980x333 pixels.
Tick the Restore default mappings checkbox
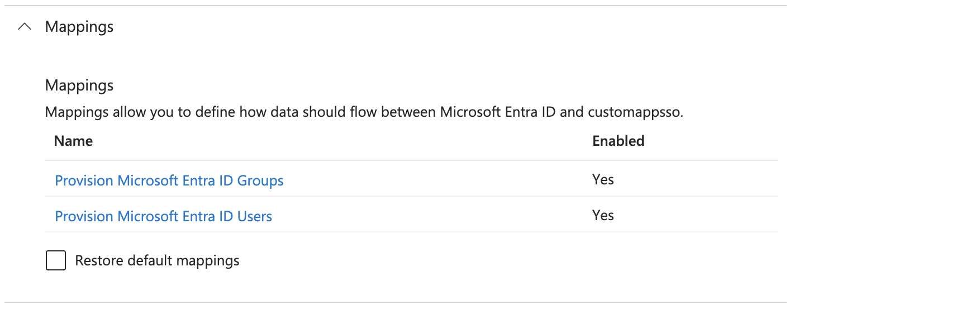[x=56, y=260]
